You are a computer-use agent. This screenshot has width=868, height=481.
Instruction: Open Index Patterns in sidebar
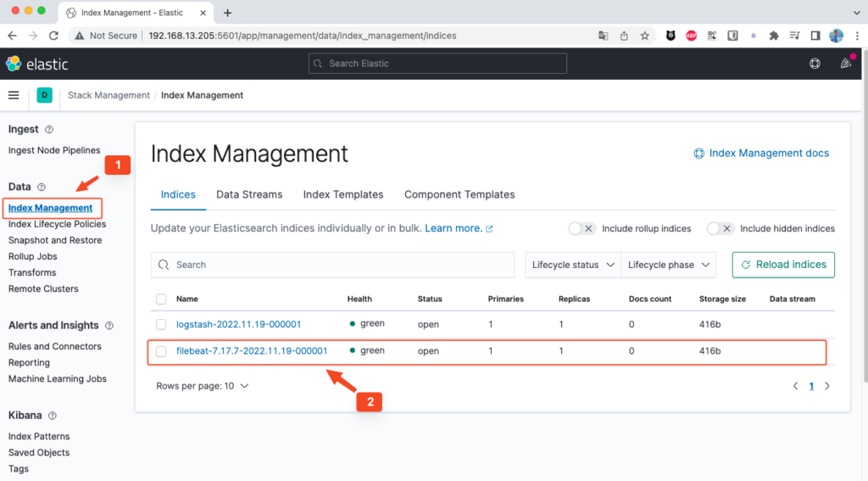pyautogui.click(x=39, y=436)
